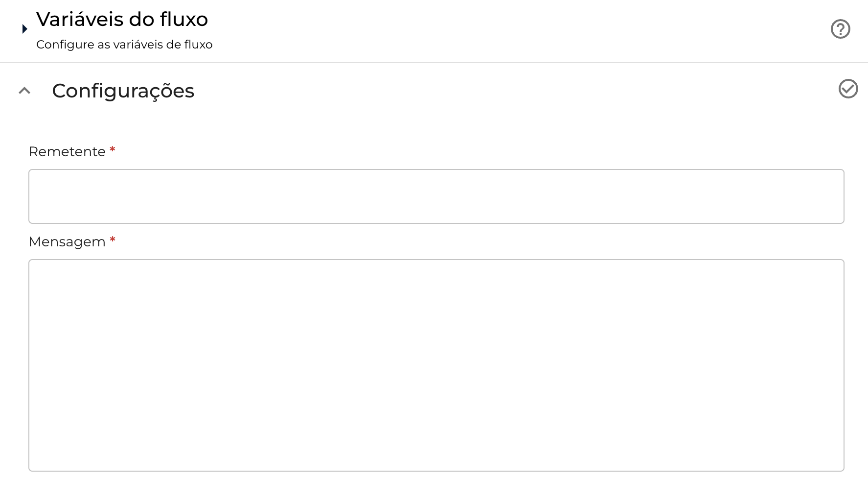The height and width of the screenshot is (478, 868).
Task: Expand the Variáveis do fluxo triangle
Action: click(x=24, y=29)
